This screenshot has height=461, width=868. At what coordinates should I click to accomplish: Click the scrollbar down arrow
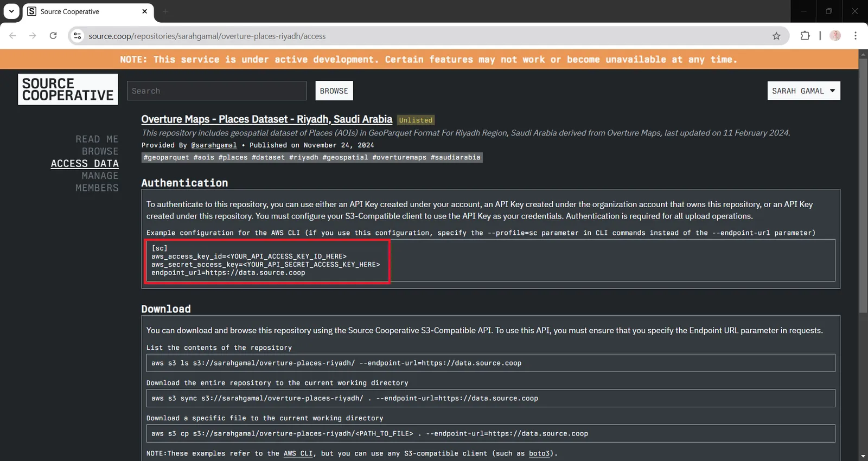click(863, 456)
